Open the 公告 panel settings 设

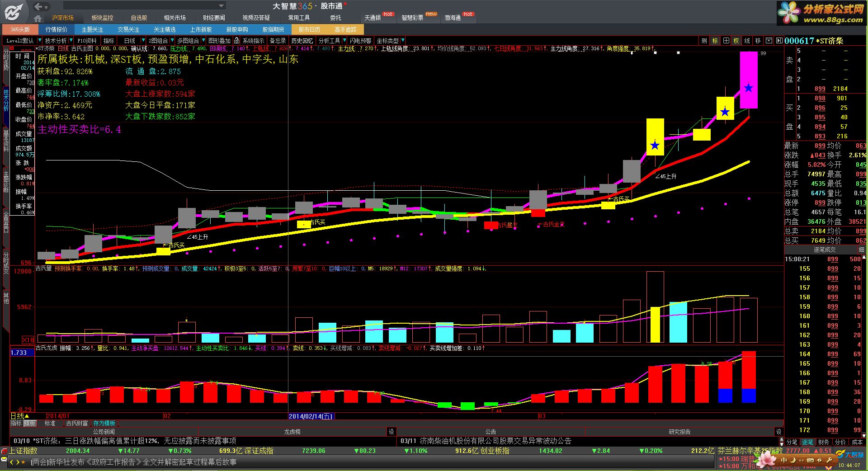(x=778, y=432)
